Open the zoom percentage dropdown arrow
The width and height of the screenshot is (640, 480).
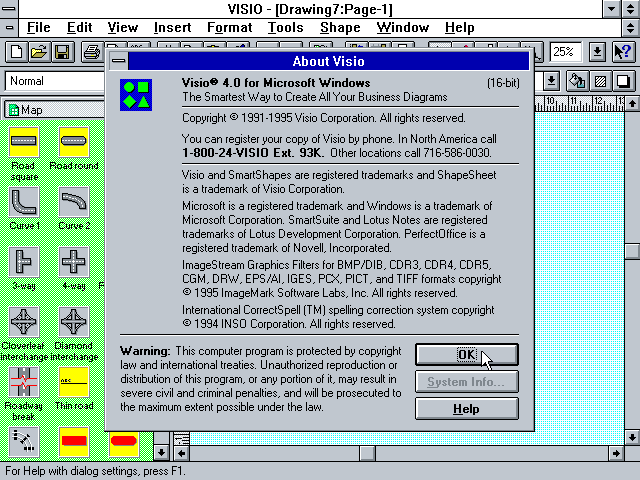coord(597,52)
